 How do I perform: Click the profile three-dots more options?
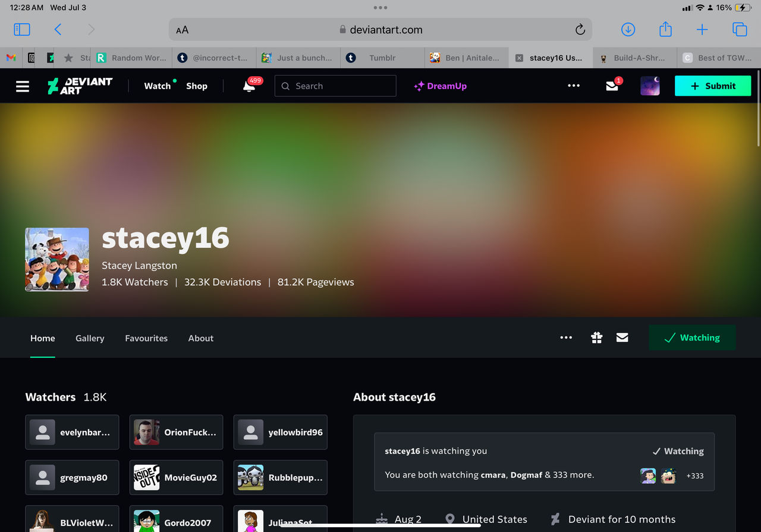(566, 338)
